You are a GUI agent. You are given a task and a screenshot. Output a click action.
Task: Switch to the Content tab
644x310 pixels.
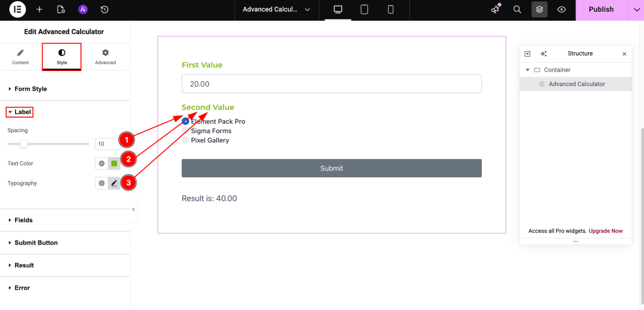pyautogui.click(x=20, y=57)
